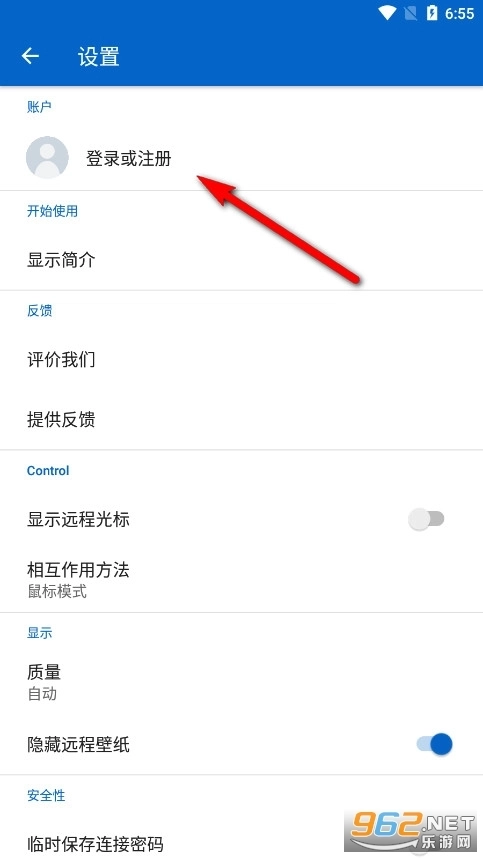Tap the 鼠标模式 subtitle text
This screenshot has height=858, width=483.
pyautogui.click(x=57, y=592)
